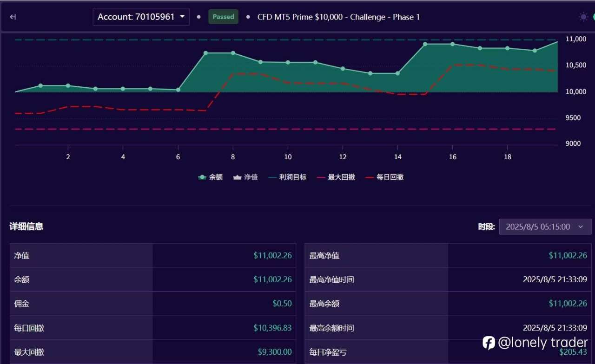Select the 余额 row value $11,002.26

pos(273,279)
